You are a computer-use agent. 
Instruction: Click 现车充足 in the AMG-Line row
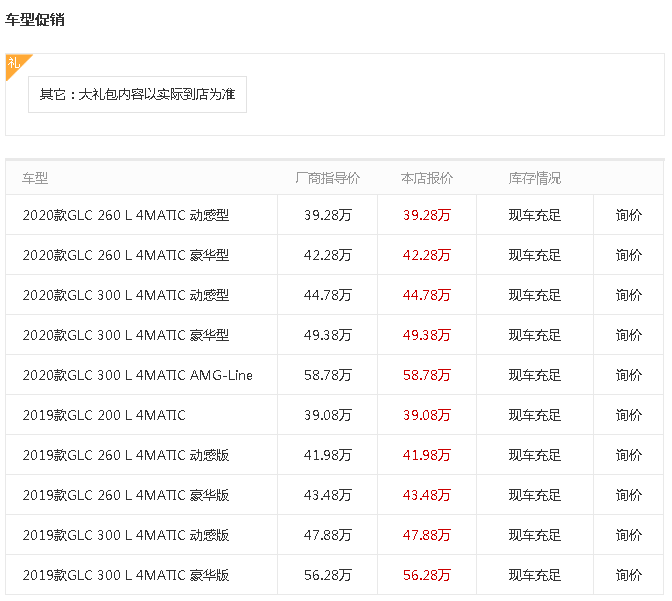coord(535,375)
